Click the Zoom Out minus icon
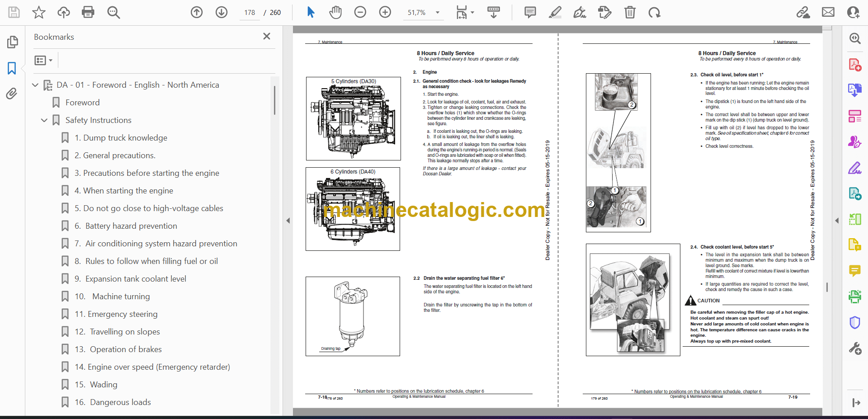 point(360,12)
